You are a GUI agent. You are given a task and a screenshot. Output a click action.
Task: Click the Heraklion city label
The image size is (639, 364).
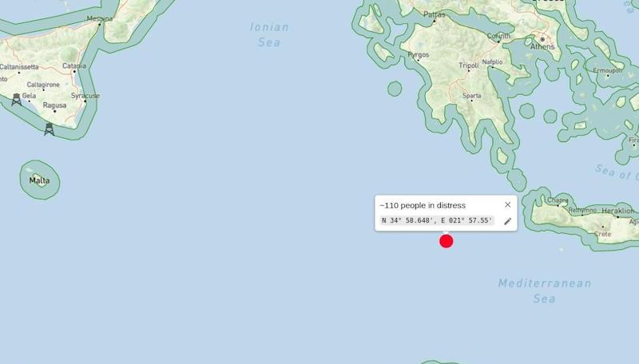[x=617, y=211]
